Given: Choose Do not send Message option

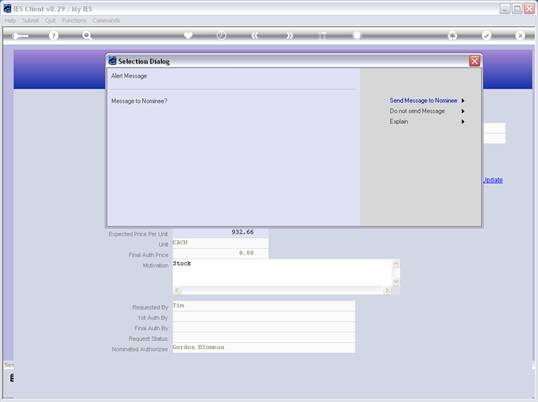Looking at the screenshot, I should (x=417, y=111).
